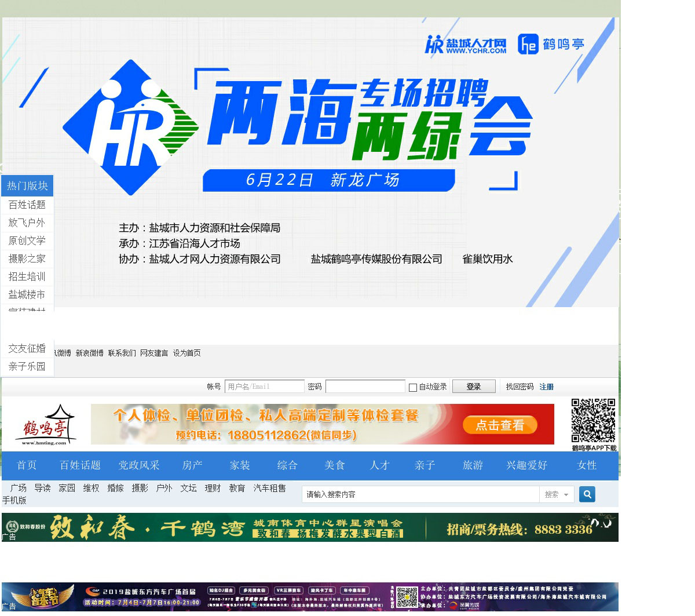
Task: Click the 鹤鸣亭 pavilion site logo
Action: pyautogui.click(x=45, y=425)
